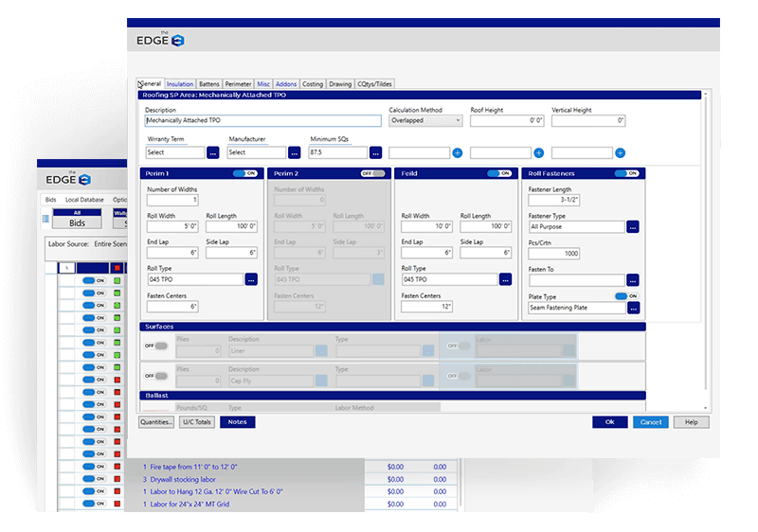Screen dimensions: 758x532
Task: Click third blue plus icon under Vertical Height
Action: [621, 153]
